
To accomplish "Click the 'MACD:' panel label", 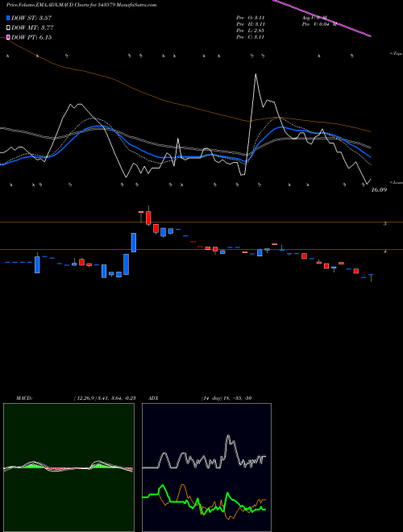I will pos(24,398).
